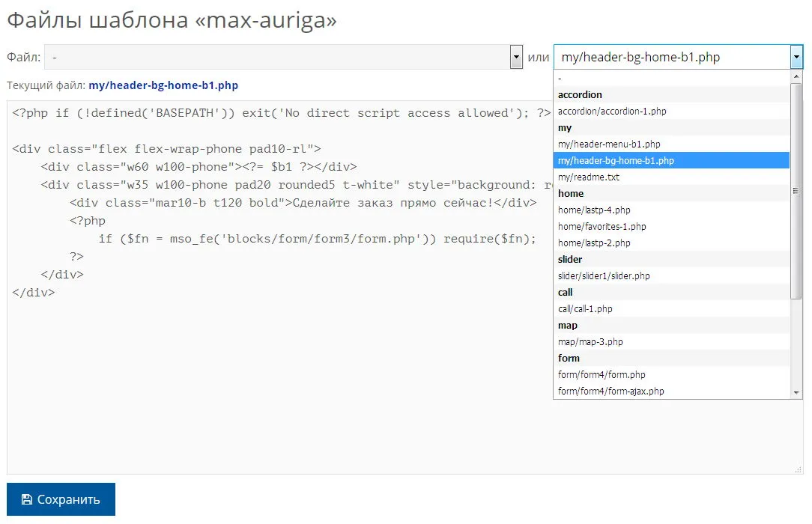The image size is (812, 524).
Task: Click the dropdown list scroll-down arrow
Action: pyautogui.click(x=796, y=392)
